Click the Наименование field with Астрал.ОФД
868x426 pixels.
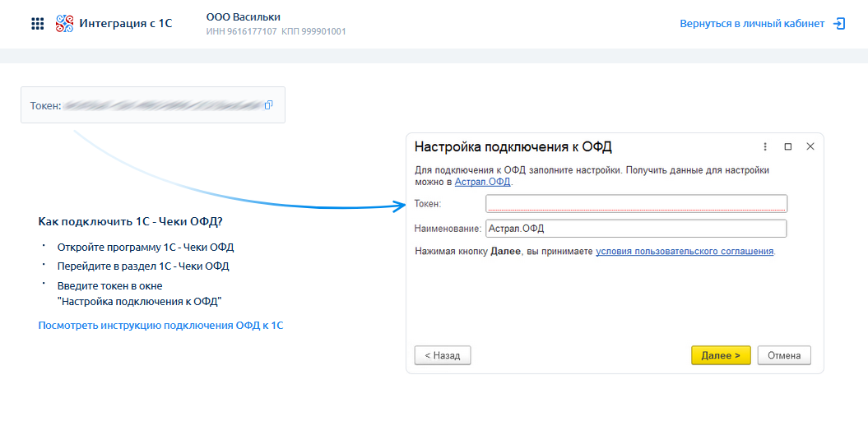tap(636, 229)
